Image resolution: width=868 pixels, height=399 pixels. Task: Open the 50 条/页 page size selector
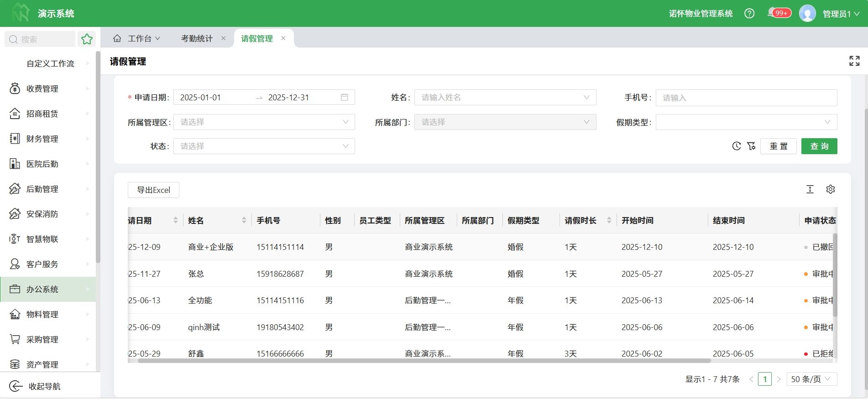(x=811, y=379)
